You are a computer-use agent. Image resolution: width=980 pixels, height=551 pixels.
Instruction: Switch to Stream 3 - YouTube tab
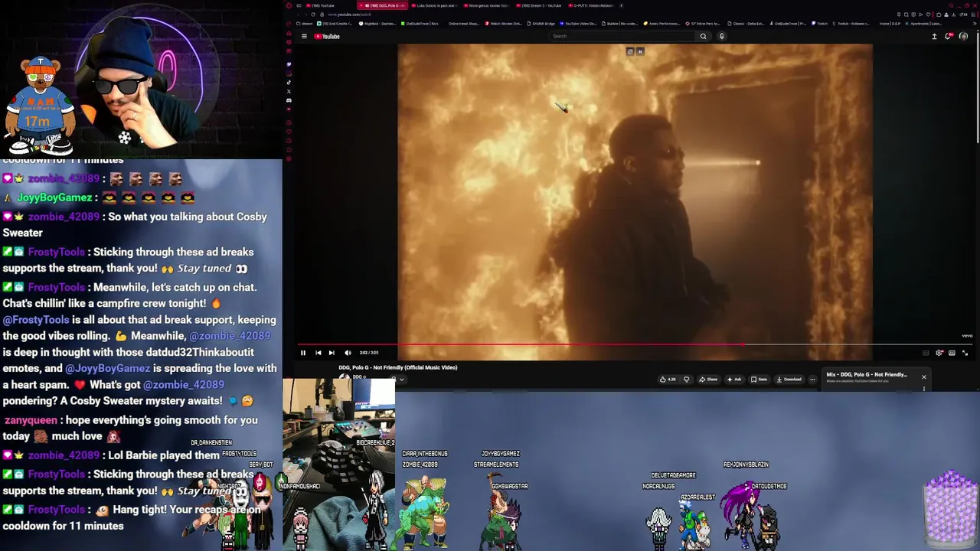[x=538, y=5]
